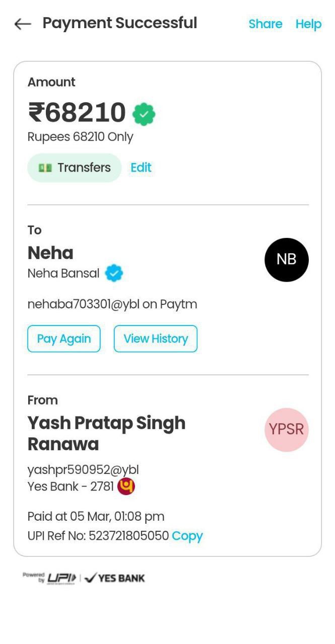Image resolution: width=335 pixels, height=644 pixels.
Task: Tap the UPI Ref No 523721805050
Action: click(98, 536)
